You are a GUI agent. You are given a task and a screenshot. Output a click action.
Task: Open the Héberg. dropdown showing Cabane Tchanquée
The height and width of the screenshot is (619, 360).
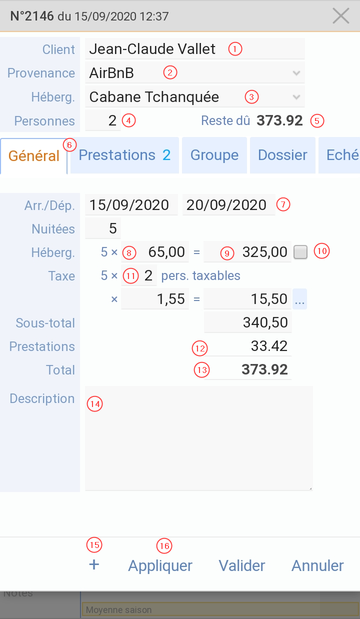[x=195, y=97]
